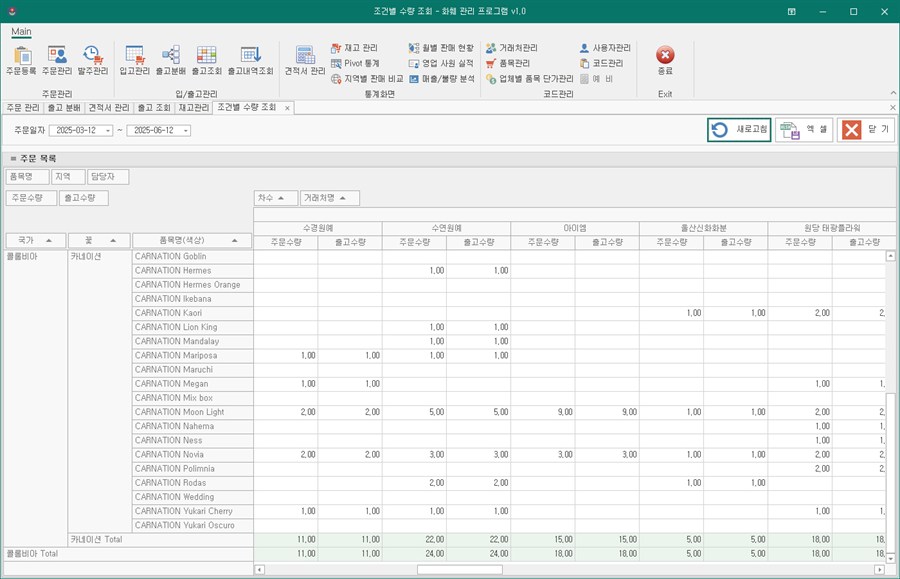The image size is (900, 579).
Task: Sort by the 꽃 row field
Action: click(x=99, y=240)
